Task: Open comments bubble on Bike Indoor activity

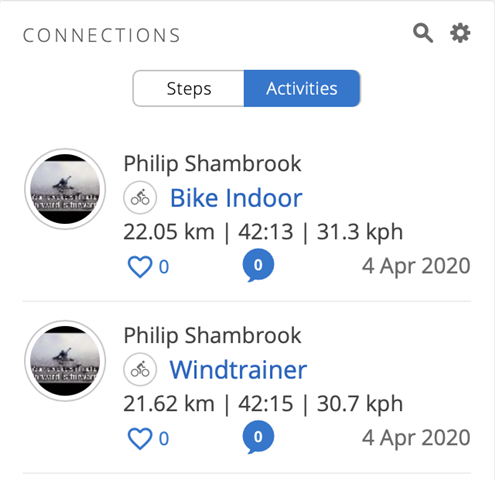Action: tap(258, 265)
